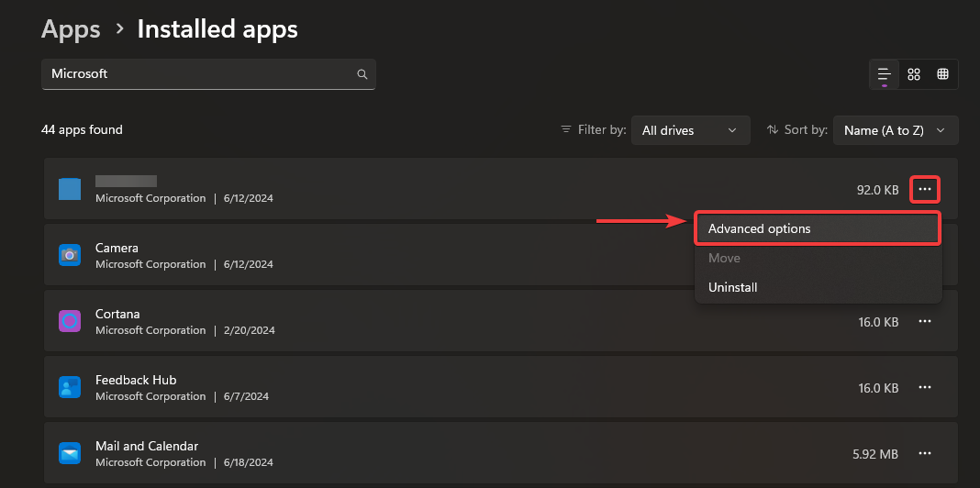The image size is (980, 488).
Task: Switch to list view layout
Action: [x=885, y=74]
